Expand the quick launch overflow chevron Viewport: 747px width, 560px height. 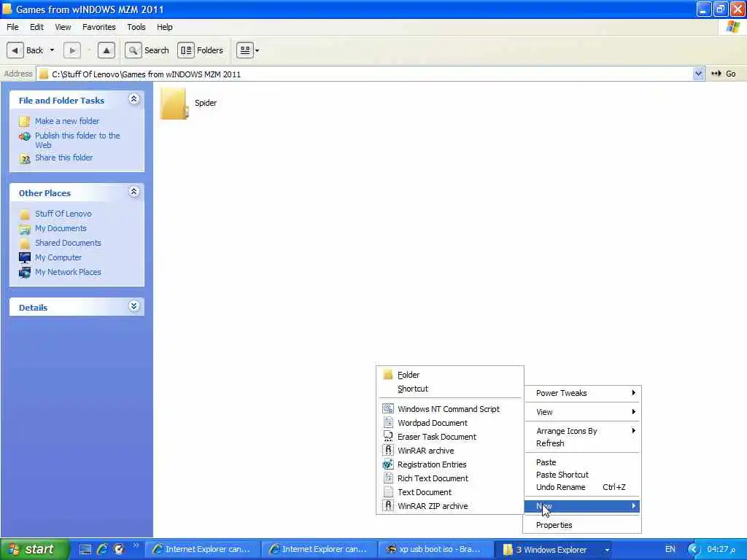click(x=136, y=545)
